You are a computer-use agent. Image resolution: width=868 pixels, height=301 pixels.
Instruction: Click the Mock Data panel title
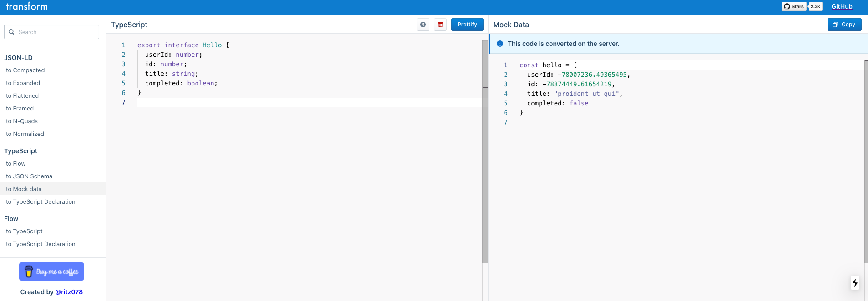[511, 25]
